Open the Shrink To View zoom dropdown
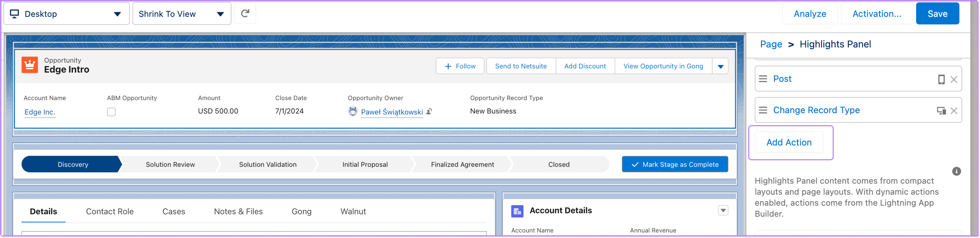 (x=182, y=14)
